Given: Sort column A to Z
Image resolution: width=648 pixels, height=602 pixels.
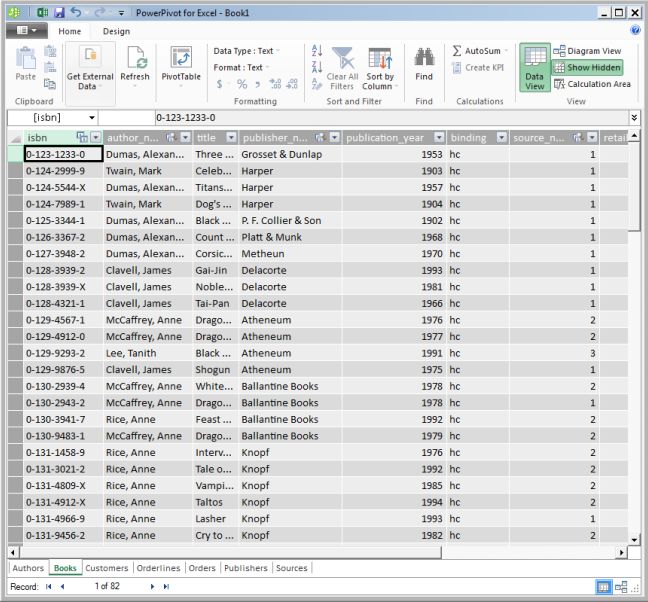Looking at the screenshot, I should [x=317, y=50].
